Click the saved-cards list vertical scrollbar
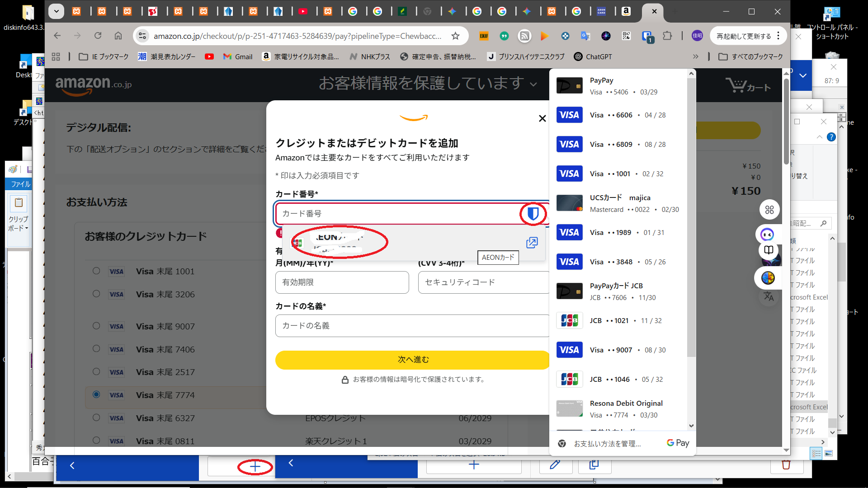 pyautogui.click(x=691, y=217)
